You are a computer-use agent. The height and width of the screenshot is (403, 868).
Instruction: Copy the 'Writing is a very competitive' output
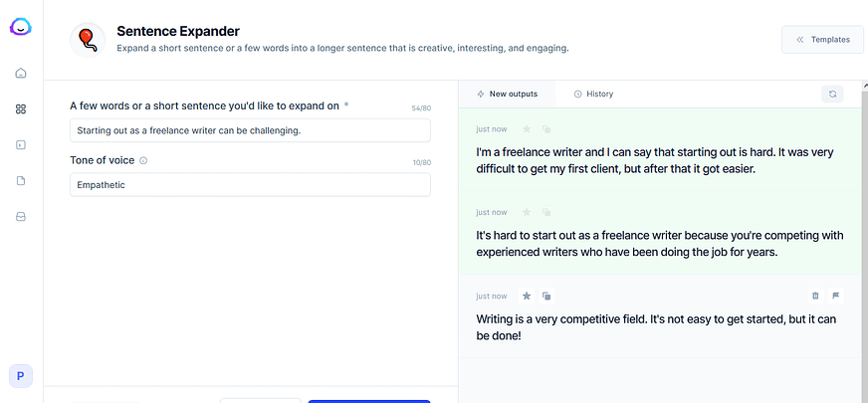pyautogui.click(x=546, y=296)
